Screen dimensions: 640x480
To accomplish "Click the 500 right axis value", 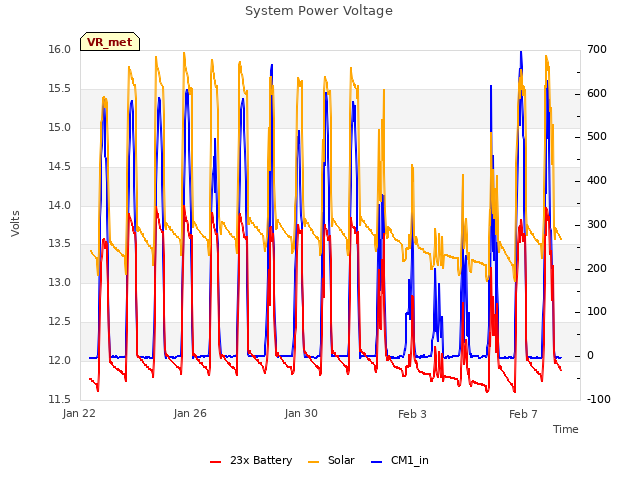I will [597, 136].
